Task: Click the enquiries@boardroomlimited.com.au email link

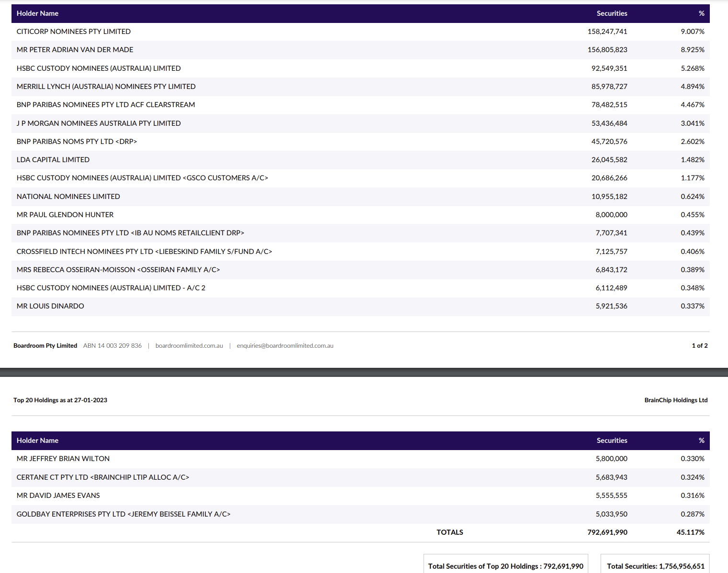Action: [285, 346]
